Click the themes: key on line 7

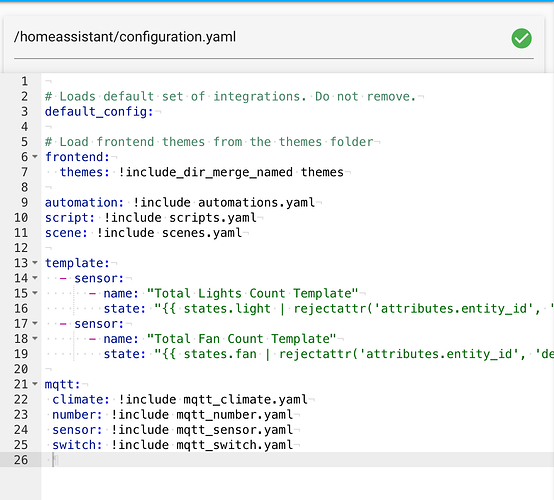point(85,172)
